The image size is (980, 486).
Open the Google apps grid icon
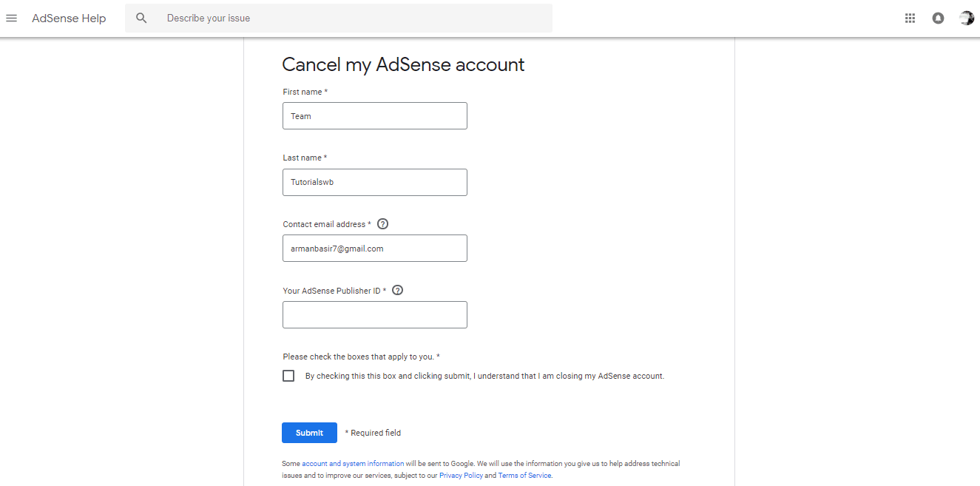pyautogui.click(x=910, y=18)
